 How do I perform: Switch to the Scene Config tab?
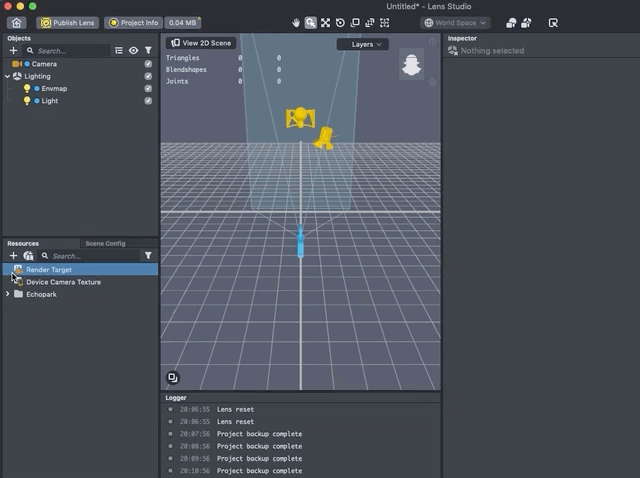click(x=105, y=243)
